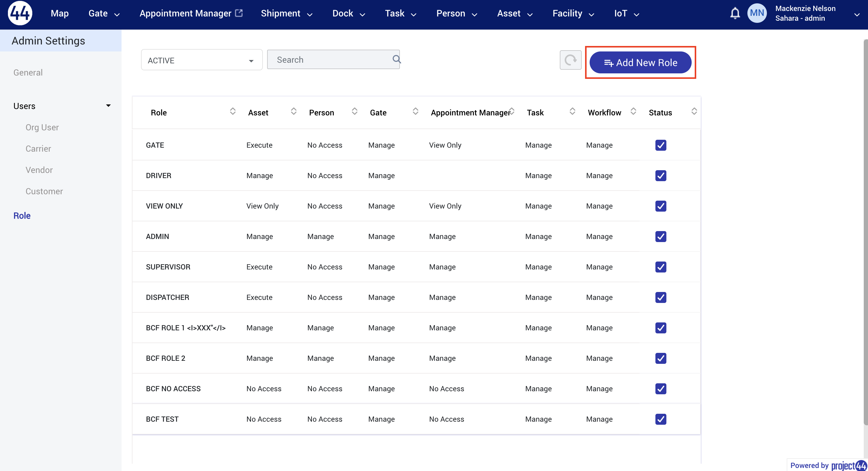
Task: Select Org User in sidebar
Action: [x=42, y=127]
